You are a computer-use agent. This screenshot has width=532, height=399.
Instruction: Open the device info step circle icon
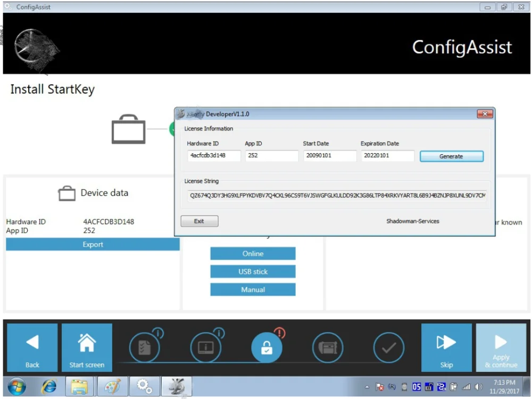tap(205, 347)
